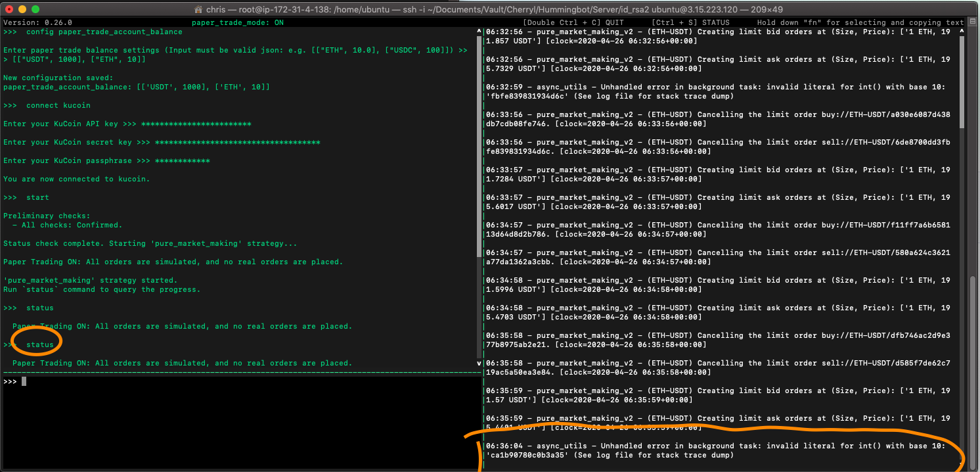
Task: Click the circled async_utils error message
Action: point(716,450)
